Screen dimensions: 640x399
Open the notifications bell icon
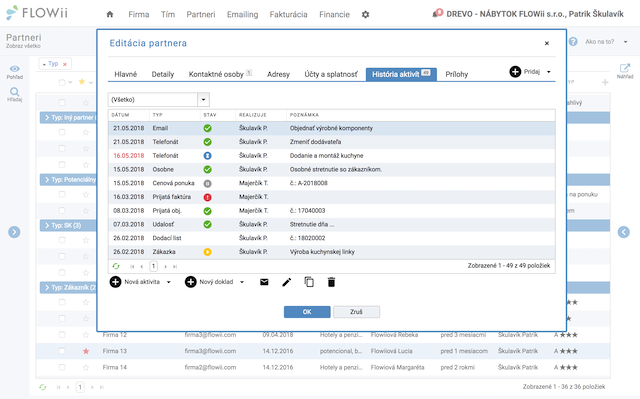437,13
